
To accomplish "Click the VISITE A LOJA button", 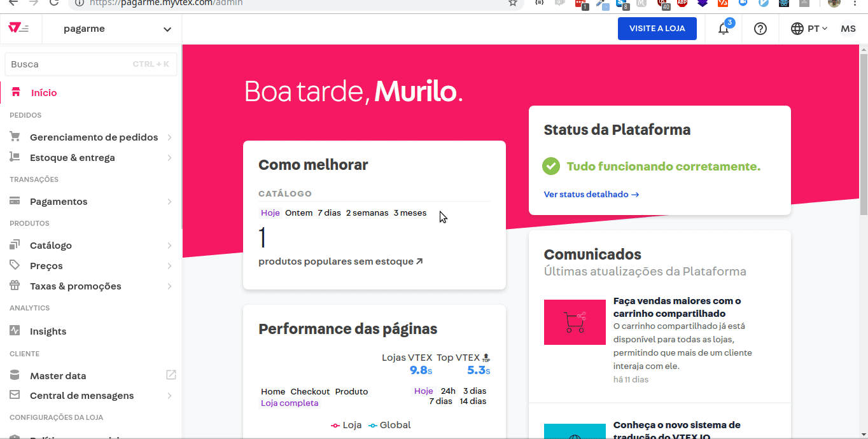I will [657, 29].
